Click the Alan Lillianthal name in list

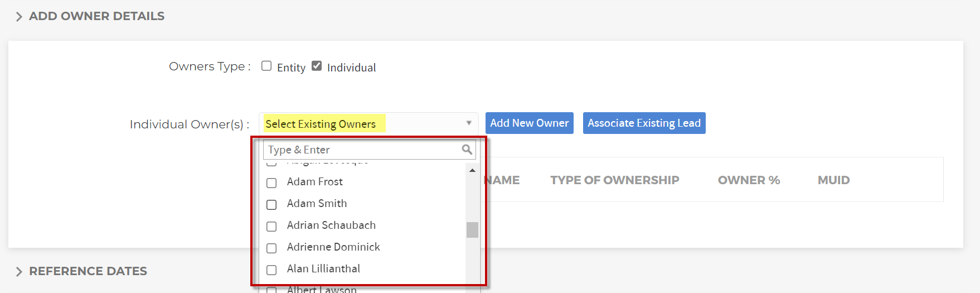pyautogui.click(x=324, y=269)
